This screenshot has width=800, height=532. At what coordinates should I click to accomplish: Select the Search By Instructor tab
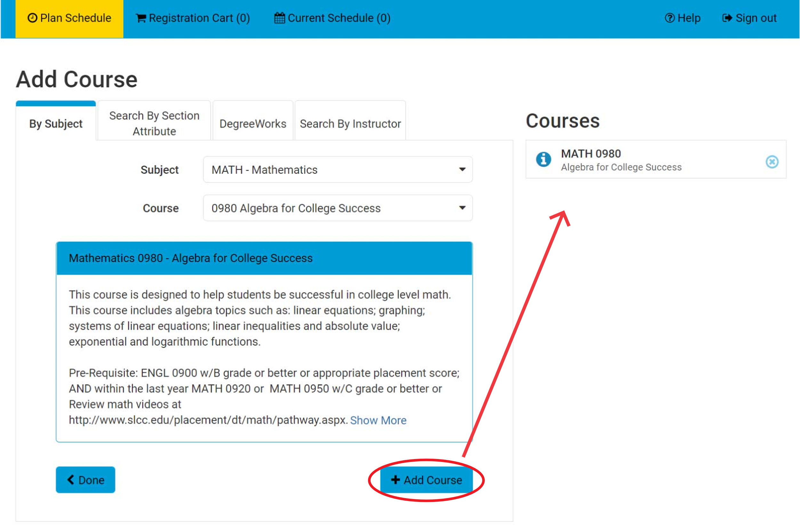(x=350, y=124)
